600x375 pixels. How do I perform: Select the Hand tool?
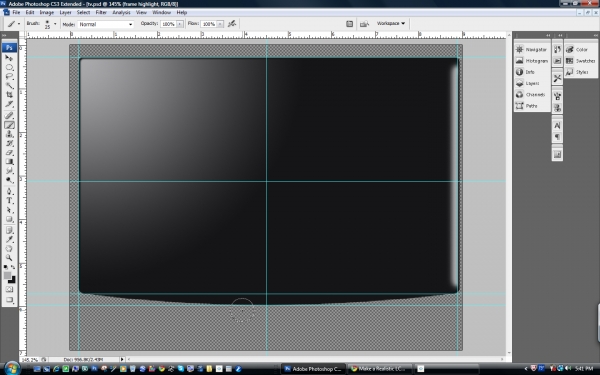pos(9,249)
